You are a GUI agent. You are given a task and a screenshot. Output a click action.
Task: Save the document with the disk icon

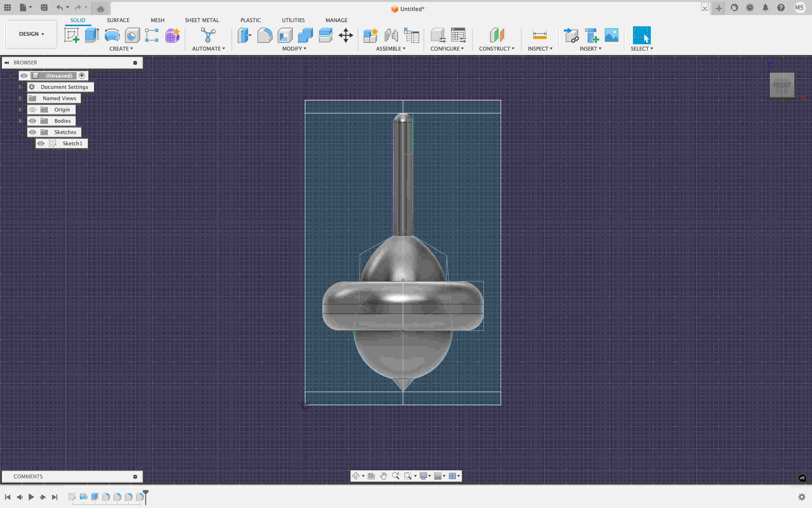[44, 7]
